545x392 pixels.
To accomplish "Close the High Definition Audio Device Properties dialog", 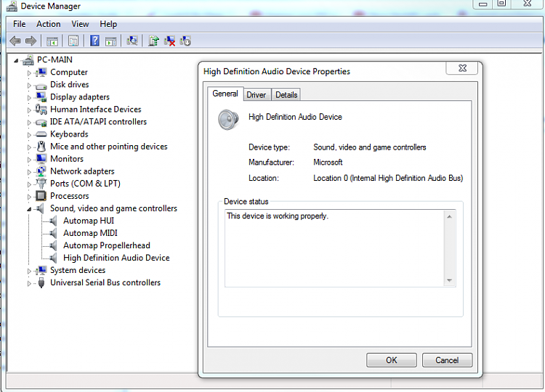I will (462, 68).
